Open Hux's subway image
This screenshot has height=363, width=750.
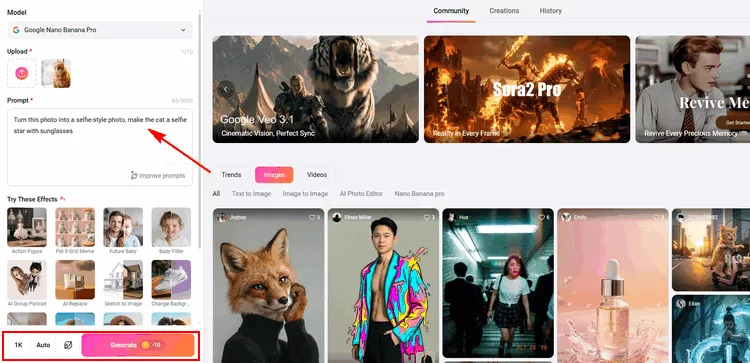click(498, 283)
